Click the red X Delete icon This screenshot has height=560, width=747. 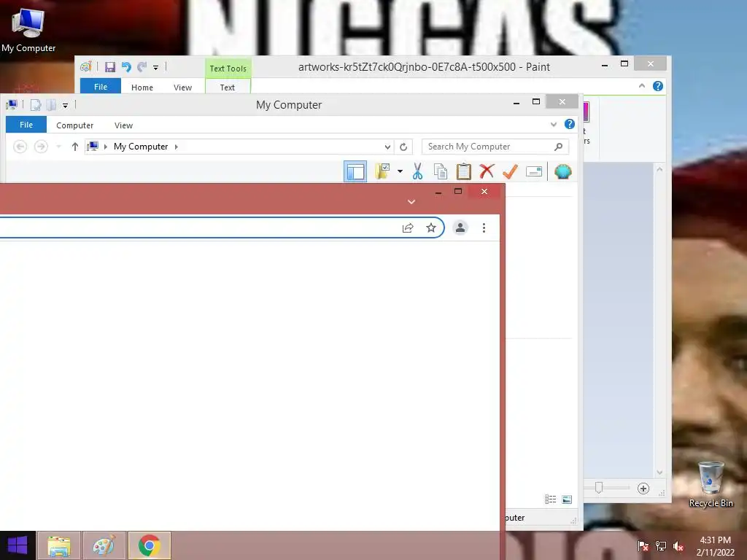click(x=487, y=171)
